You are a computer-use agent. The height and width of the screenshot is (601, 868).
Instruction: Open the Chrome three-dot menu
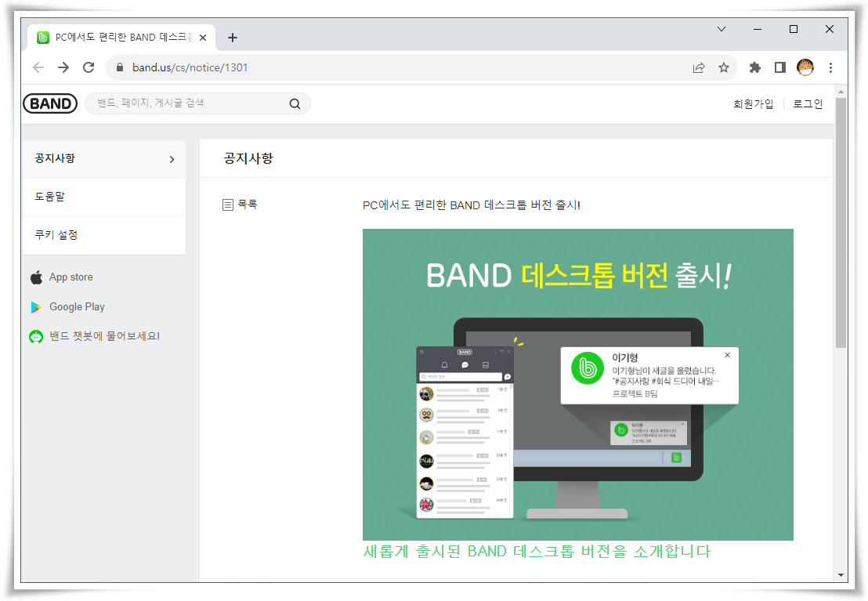point(830,67)
